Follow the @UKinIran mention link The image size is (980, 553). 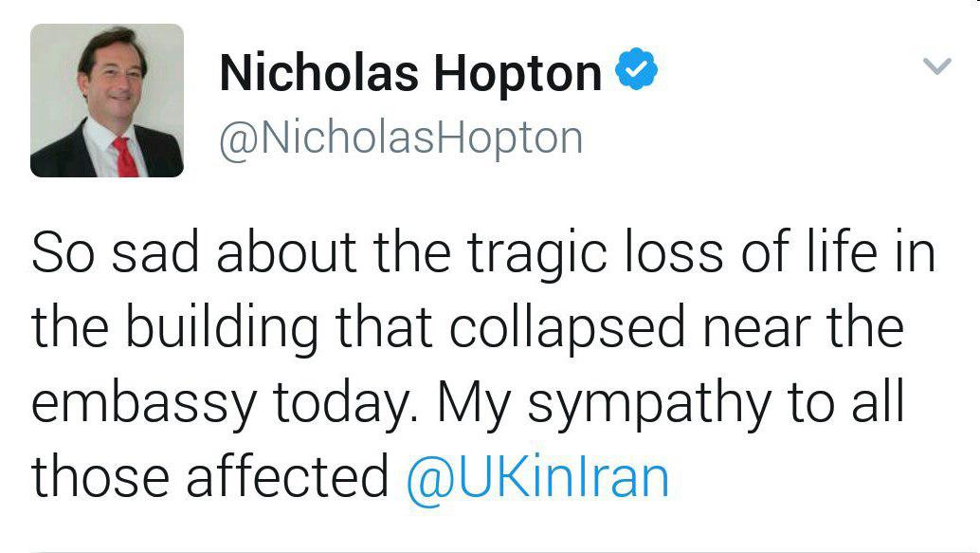[537, 478]
